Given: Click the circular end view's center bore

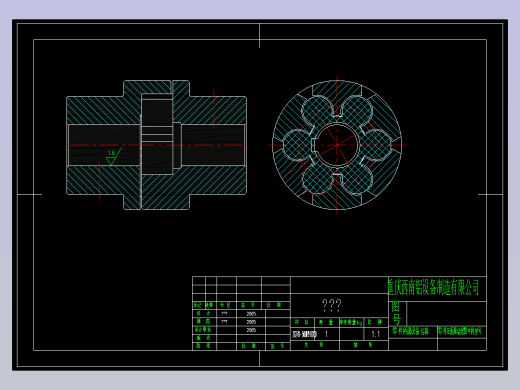Looking at the screenshot, I should point(337,145).
